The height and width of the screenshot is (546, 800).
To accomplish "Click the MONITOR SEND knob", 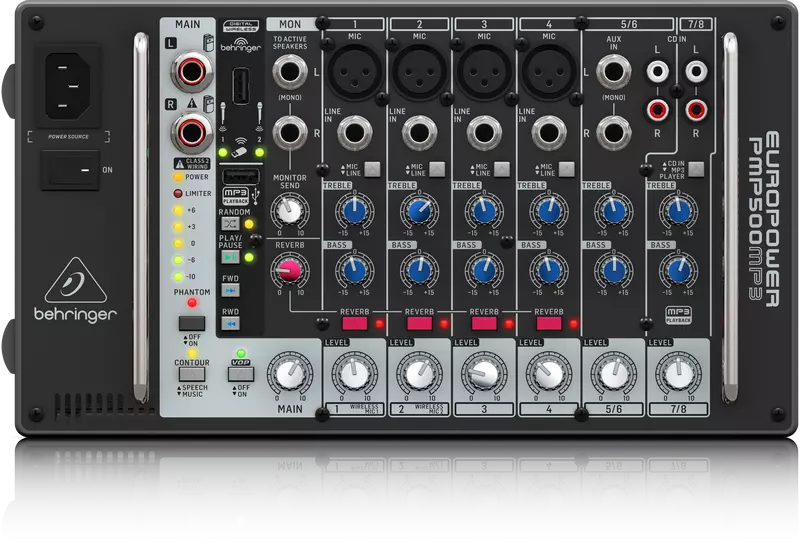I will pyautogui.click(x=290, y=211).
